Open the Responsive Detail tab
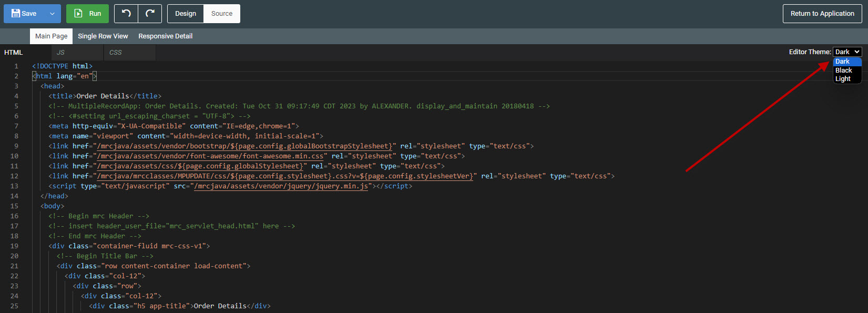The width and height of the screenshot is (868, 313). (166, 36)
